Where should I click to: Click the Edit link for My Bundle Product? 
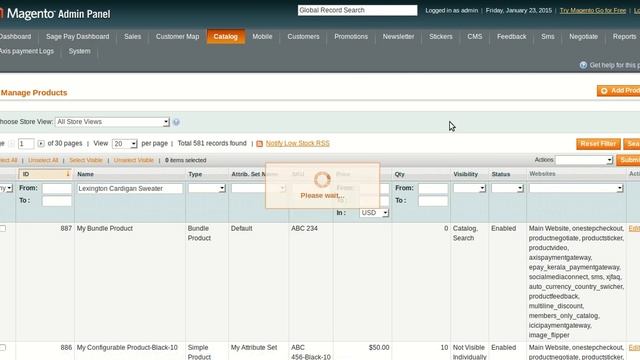[x=634, y=229]
